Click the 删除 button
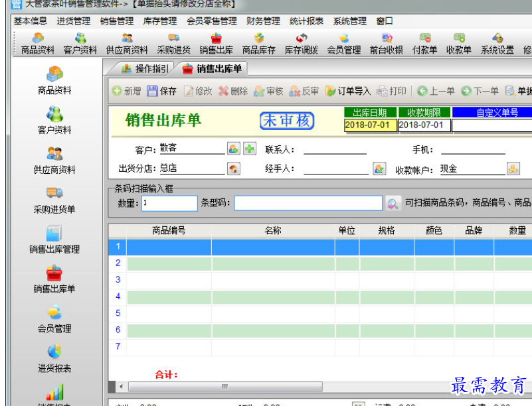Screen dimensions: 532x406 (x=233, y=91)
